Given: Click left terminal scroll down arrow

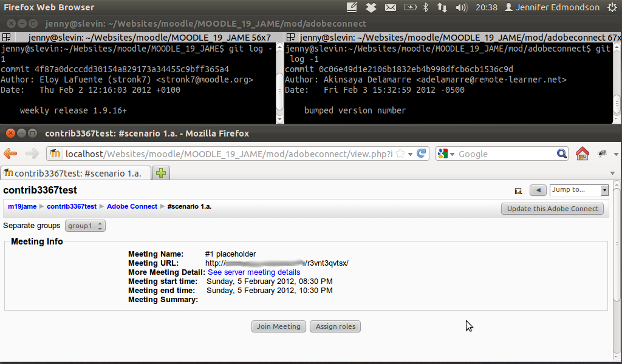Looking at the screenshot, I should pyautogui.click(x=279, y=120).
